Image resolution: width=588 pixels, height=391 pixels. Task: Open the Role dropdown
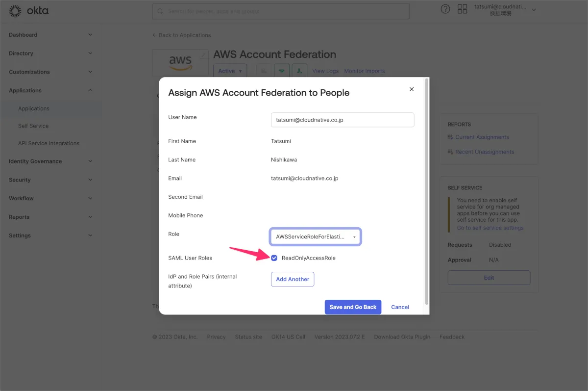click(316, 236)
